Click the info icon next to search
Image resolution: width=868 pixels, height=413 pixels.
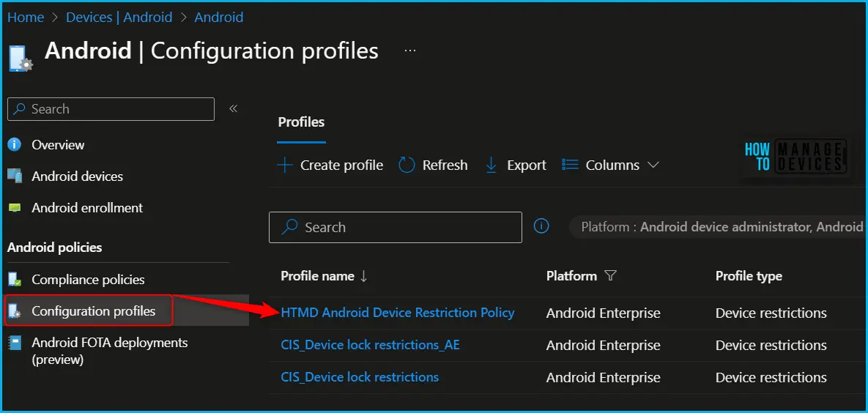(541, 226)
